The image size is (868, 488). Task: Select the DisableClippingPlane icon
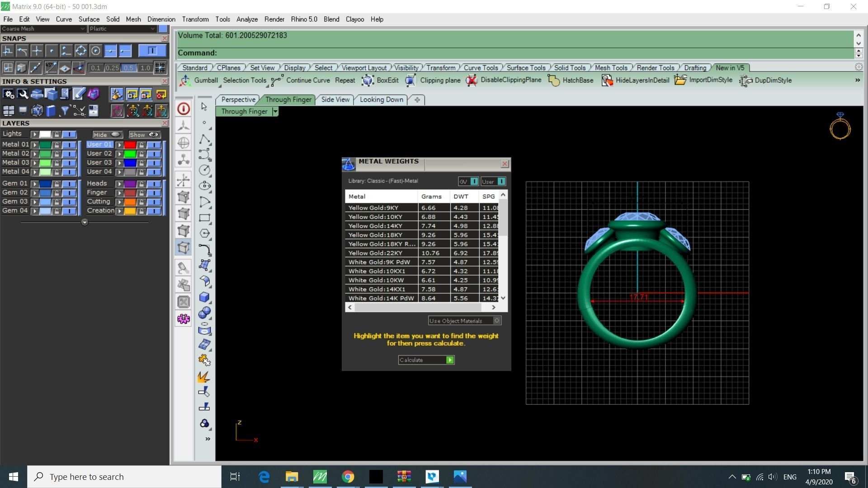coord(471,80)
